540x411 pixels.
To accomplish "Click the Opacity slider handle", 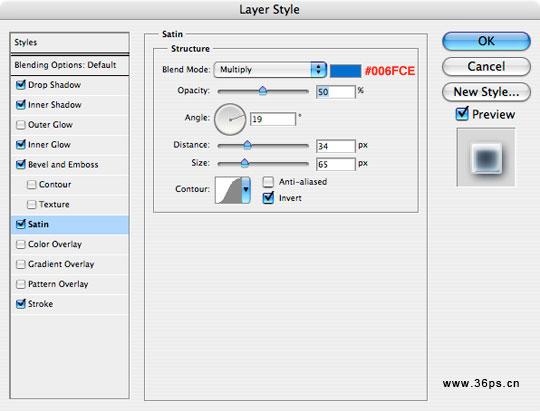I will point(262,91).
